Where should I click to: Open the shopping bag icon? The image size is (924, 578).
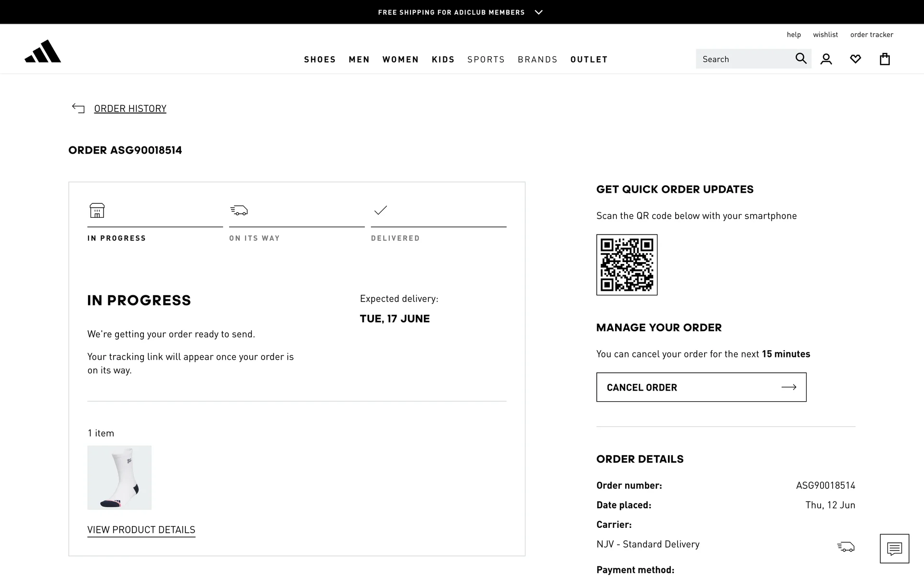pyautogui.click(x=885, y=59)
